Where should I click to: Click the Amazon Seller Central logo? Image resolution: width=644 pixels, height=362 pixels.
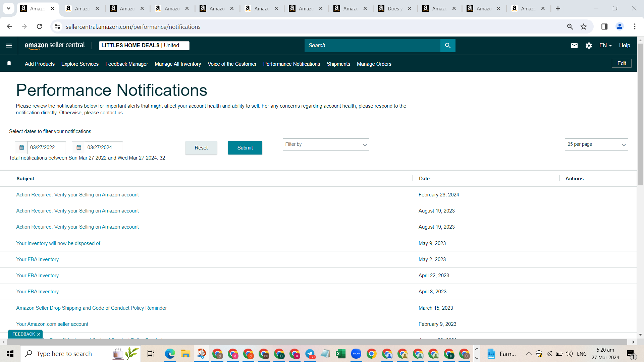(55, 46)
